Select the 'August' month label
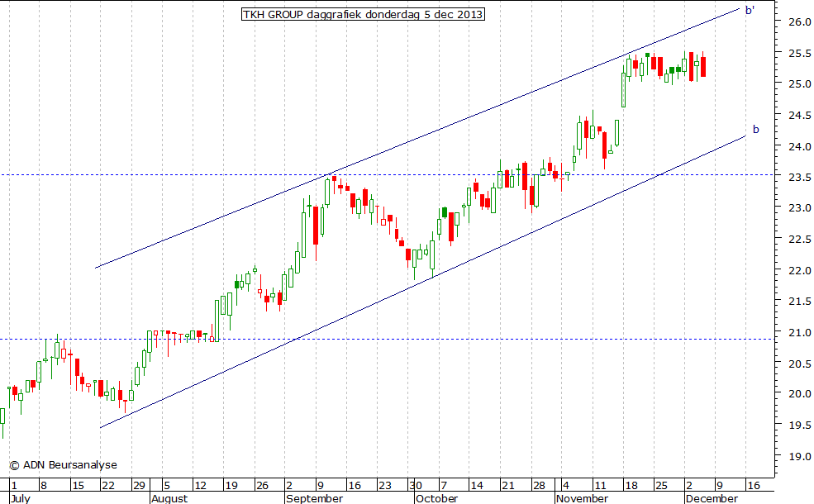 (169, 498)
